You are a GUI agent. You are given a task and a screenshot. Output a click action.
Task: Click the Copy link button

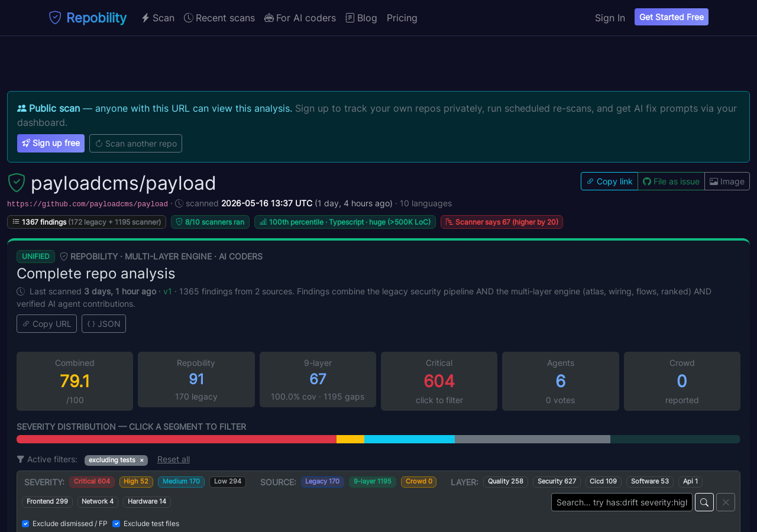point(609,181)
